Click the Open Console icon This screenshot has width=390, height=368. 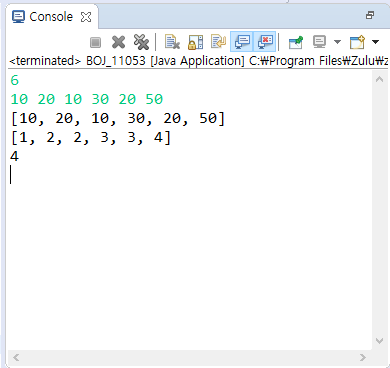(x=358, y=42)
